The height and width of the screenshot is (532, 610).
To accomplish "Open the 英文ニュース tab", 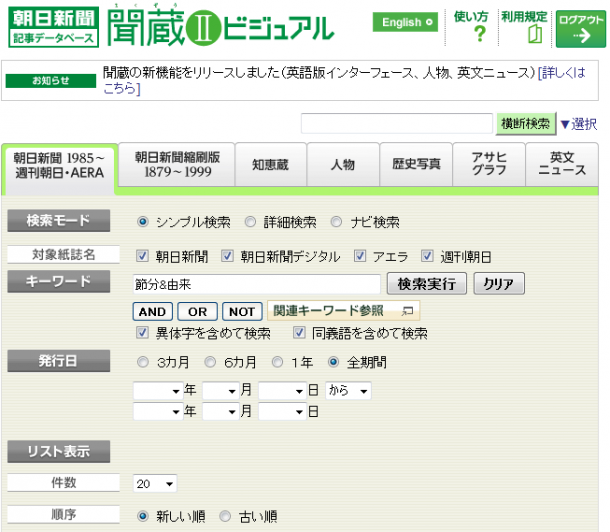I will pos(562,164).
